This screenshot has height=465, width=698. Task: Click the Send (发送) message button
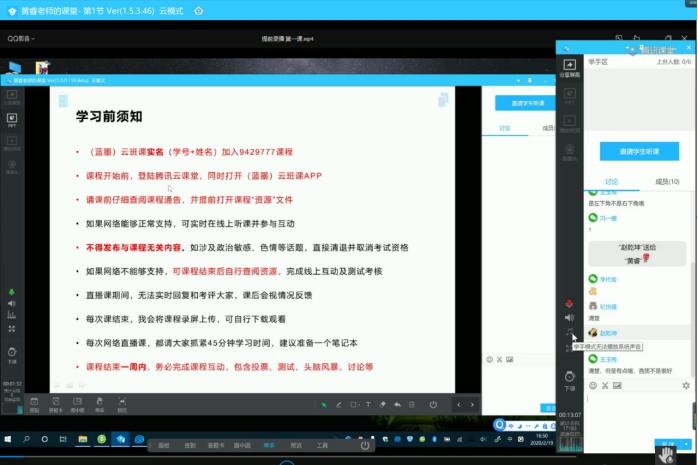[666, 444]
